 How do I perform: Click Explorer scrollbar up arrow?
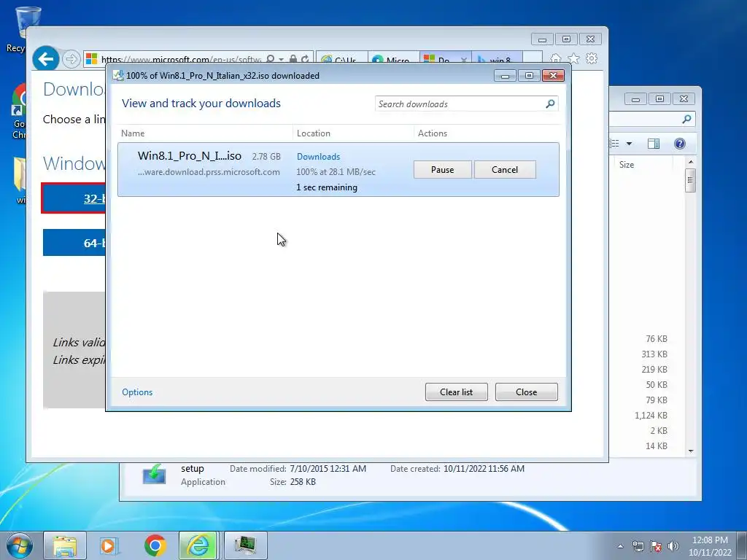tap(691, 163)
